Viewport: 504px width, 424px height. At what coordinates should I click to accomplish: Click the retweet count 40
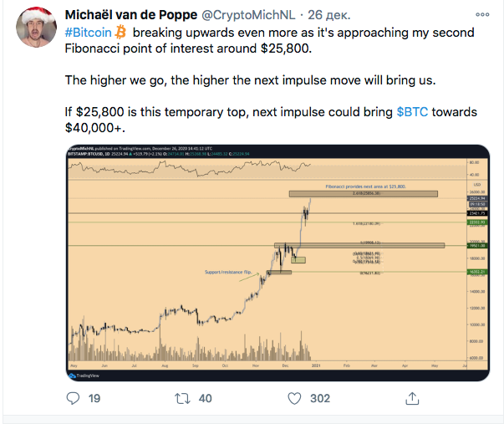[x=206, y=400]
